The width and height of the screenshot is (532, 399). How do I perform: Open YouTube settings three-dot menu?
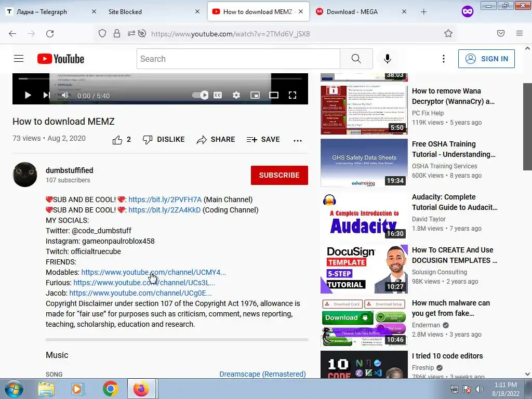pyautogui.click(x=444, y=59)
